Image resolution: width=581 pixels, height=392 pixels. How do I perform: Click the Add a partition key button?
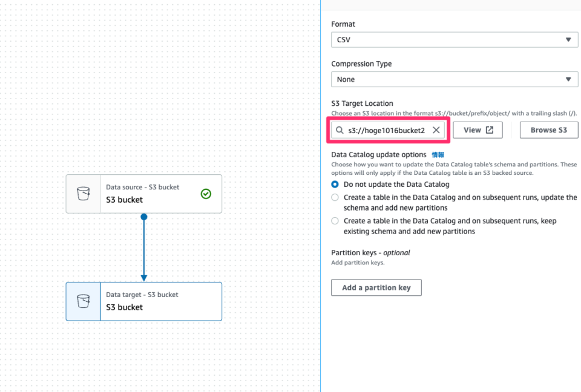pyautogui.click(x=376, y=287)
